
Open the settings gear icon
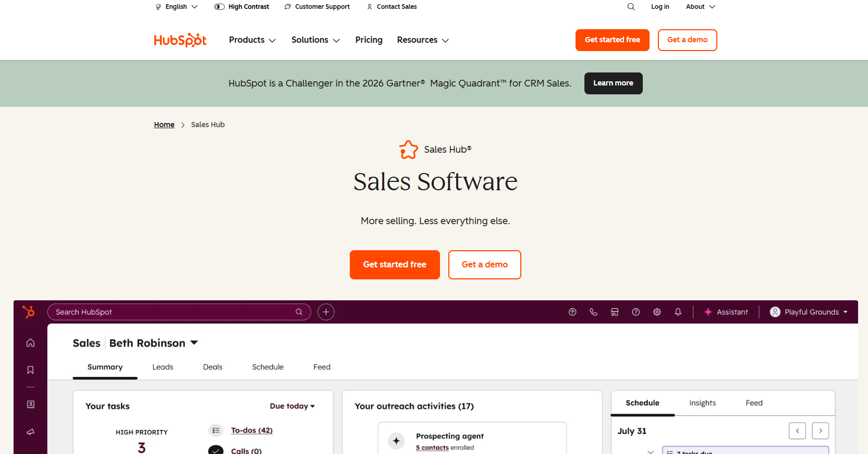[x=657, y=312]
